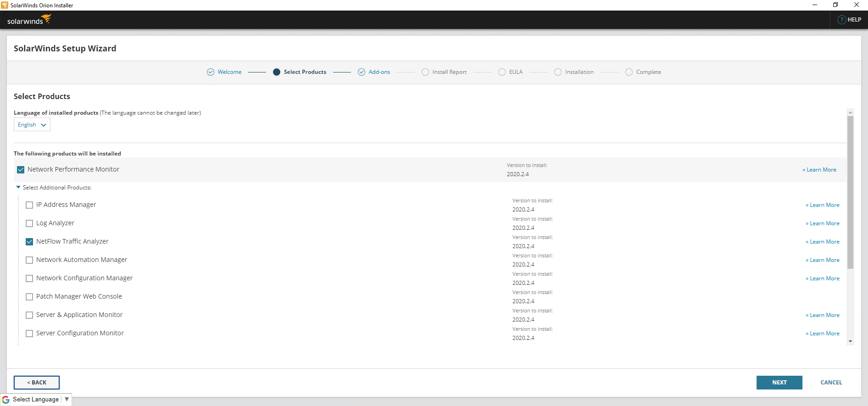Image resolution: width=868 pixels, height=406 pixels.
Task: Click the Complete step circle
Action: (629, 72)
